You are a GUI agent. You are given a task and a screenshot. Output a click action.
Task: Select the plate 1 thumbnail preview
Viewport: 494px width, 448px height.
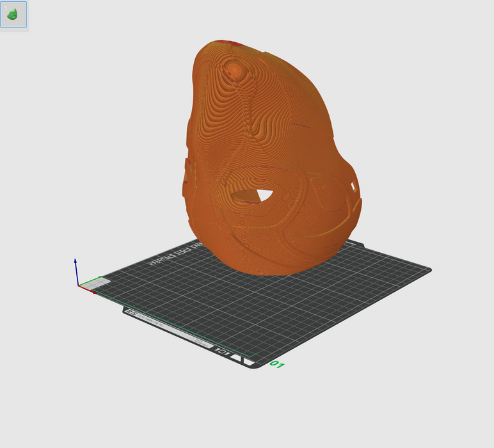(x=13, y=14)
